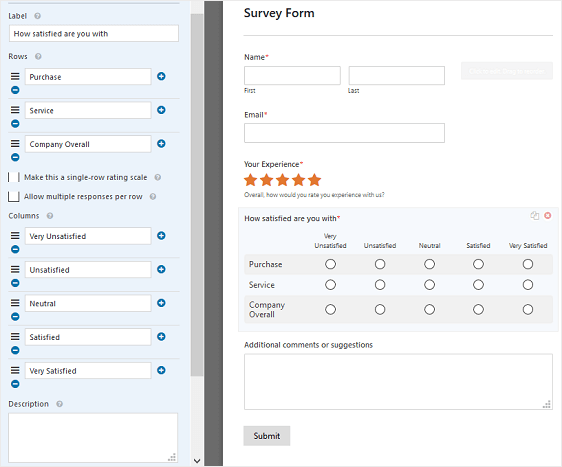Help icon for single-row rating scale
Viewport: 562px width, 467px height.
pos(158,177)
